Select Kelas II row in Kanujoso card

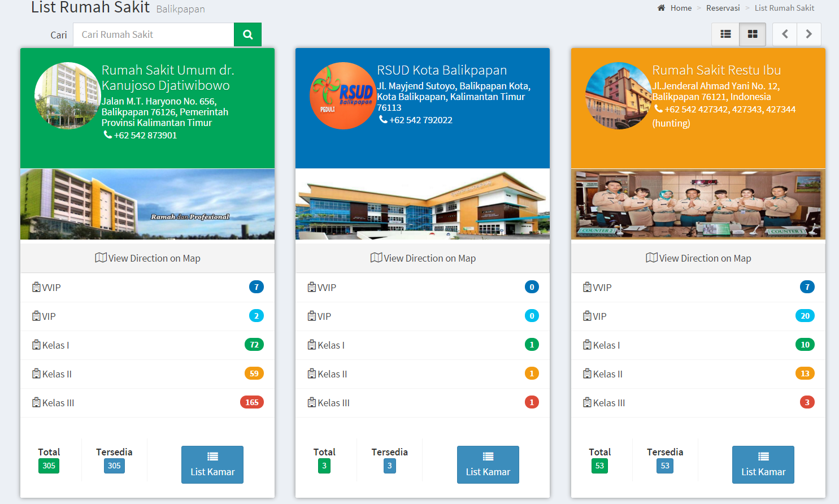click(x=147, y=374)
